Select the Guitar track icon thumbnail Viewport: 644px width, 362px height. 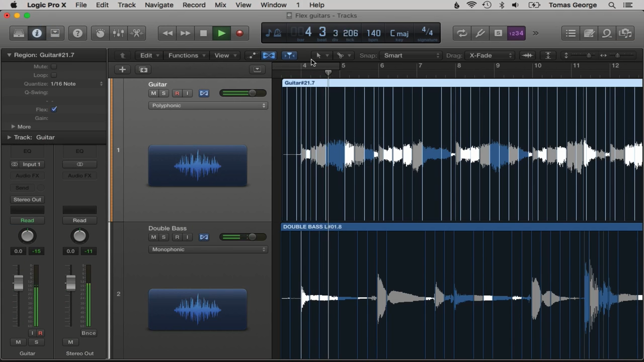pos(198,166)
